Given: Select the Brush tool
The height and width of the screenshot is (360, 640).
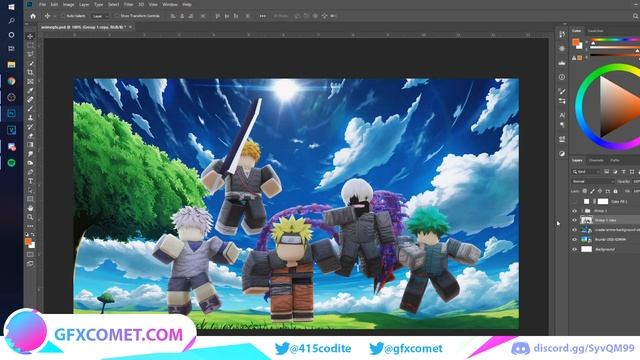Looking at the screenshot, I should tap(30, 109).
